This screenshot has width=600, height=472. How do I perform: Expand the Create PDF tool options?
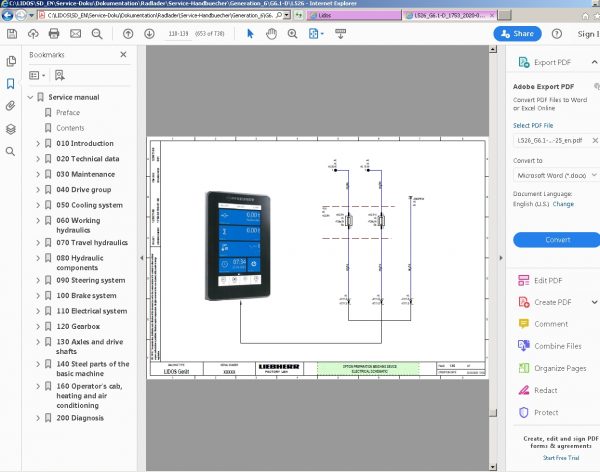(x=594, y=302)
